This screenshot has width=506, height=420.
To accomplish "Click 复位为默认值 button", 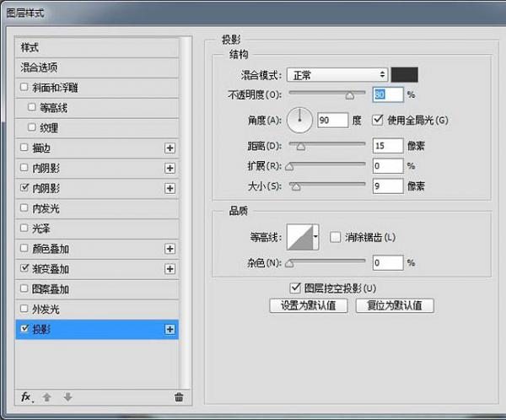I will [x=395, y=305].
